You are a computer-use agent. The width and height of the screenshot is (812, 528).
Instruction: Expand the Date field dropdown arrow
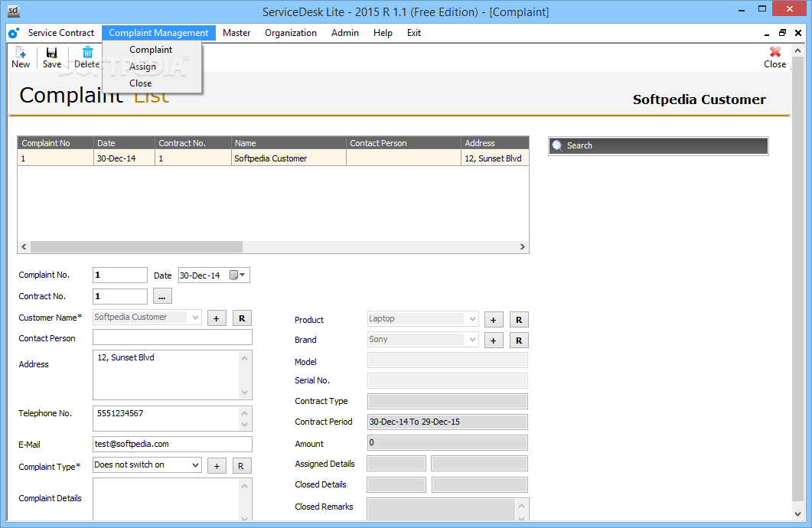tap(243, 275)
